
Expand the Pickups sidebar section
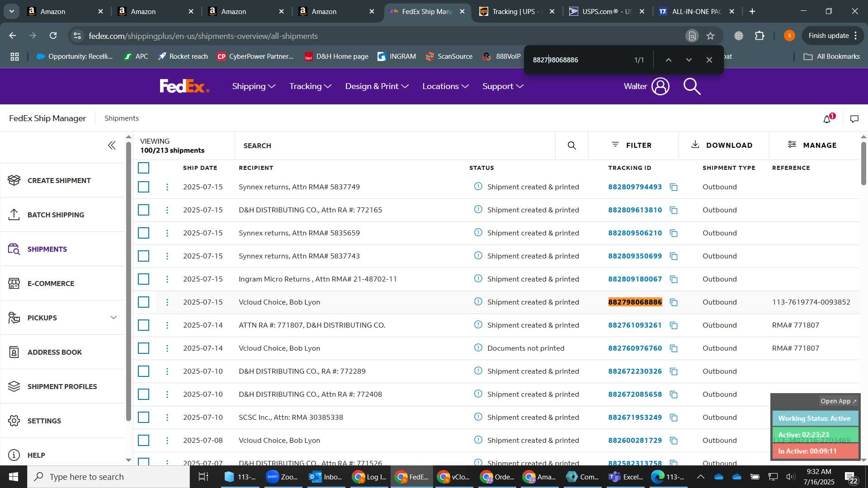tap(113, 318)
